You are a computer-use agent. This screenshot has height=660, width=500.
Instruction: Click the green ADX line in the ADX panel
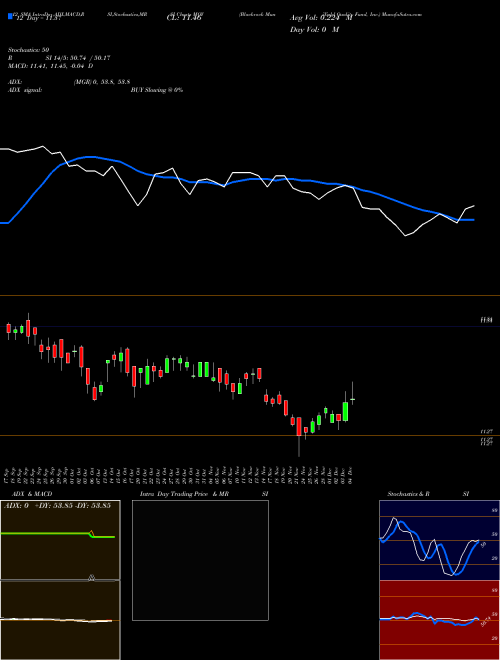point(57,535)
